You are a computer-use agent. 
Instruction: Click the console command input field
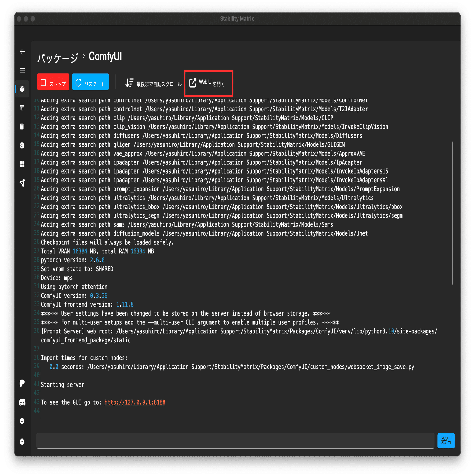pyautogui.click(x=235, y=441)
